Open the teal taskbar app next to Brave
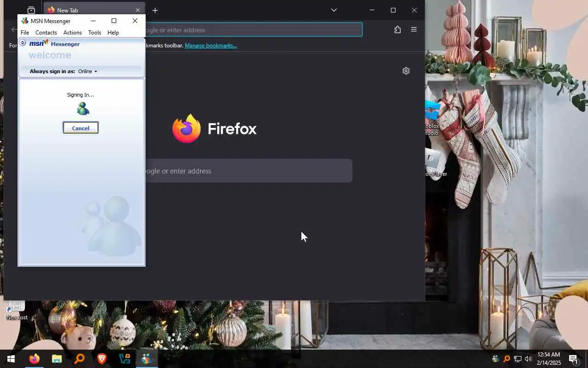 tap(124, 359)
